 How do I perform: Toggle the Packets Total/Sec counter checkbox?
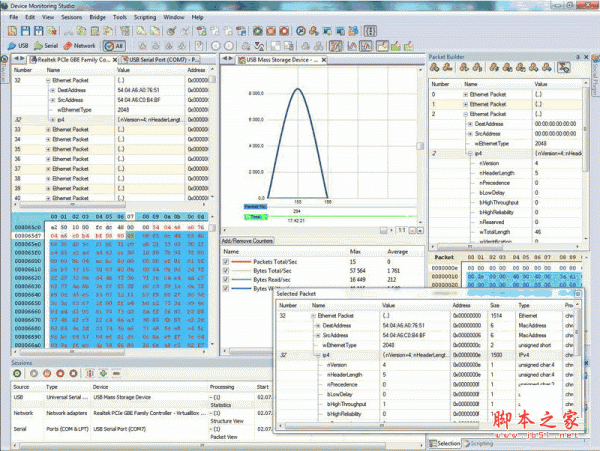225,262
